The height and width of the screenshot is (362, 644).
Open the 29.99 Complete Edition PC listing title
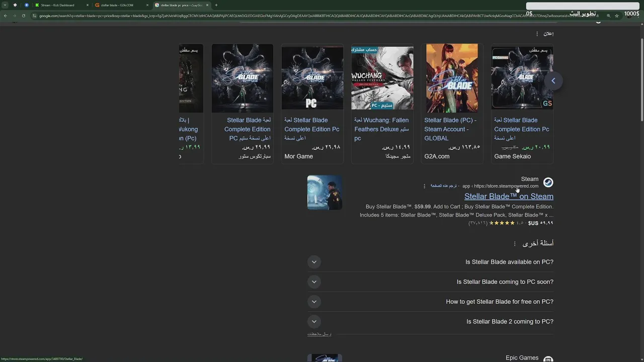[248, 129]
